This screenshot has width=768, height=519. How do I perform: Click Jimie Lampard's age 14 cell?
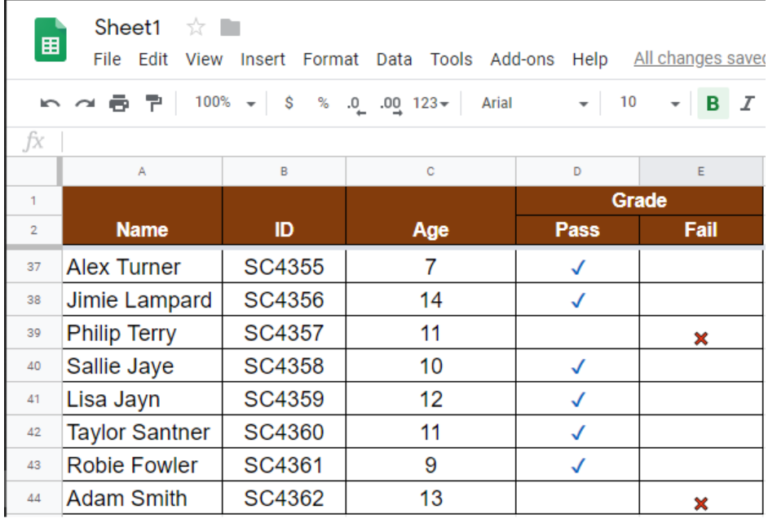(431, 300)
